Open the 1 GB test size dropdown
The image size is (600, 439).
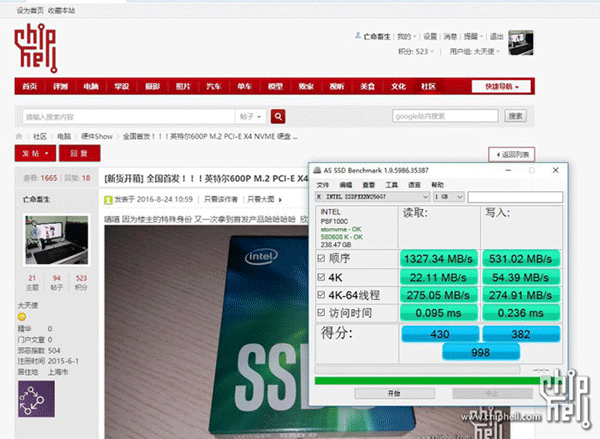point(448,197)
